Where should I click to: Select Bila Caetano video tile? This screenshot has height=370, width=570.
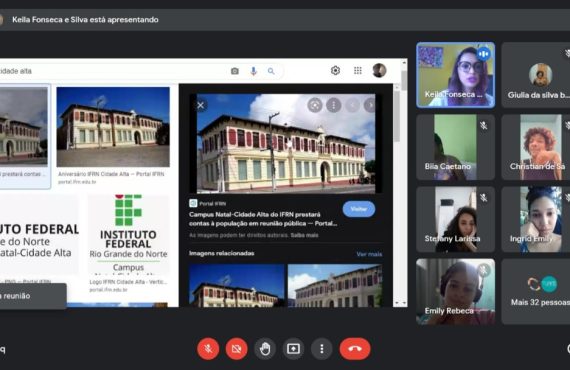tap(455, 147)
